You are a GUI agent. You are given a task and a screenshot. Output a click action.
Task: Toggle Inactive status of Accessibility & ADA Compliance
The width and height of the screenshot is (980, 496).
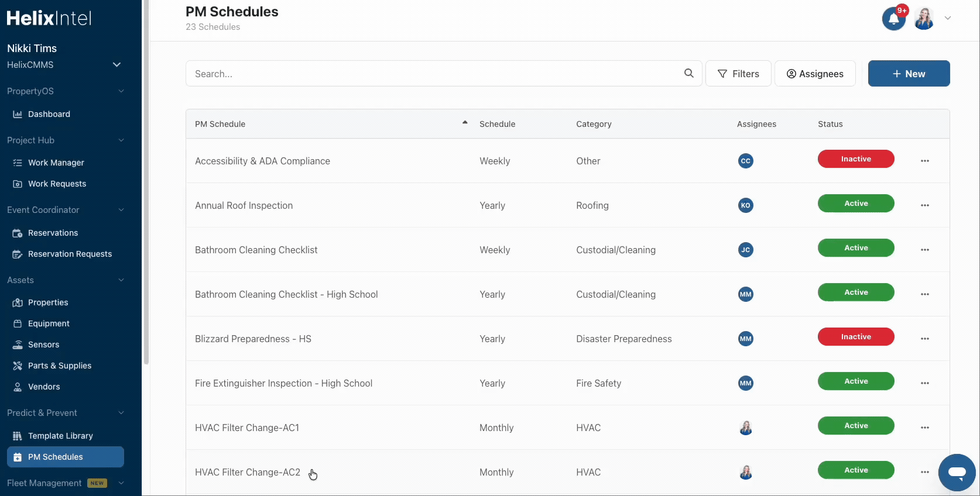[x=856, y=159]
